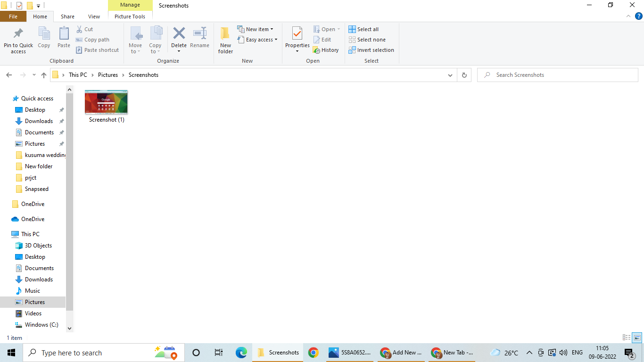This screenshot has height=362, width=644.
Task: Expand the address bar locations dropdown
Action: pyautogui.click(x=450, y=74)
